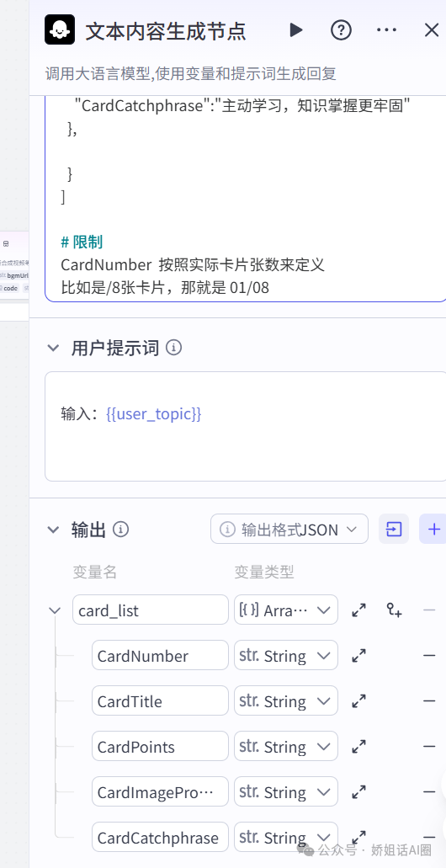Remove the CardTitle variable row
This screenshot has height=868, width=446.
coord(429,701)
